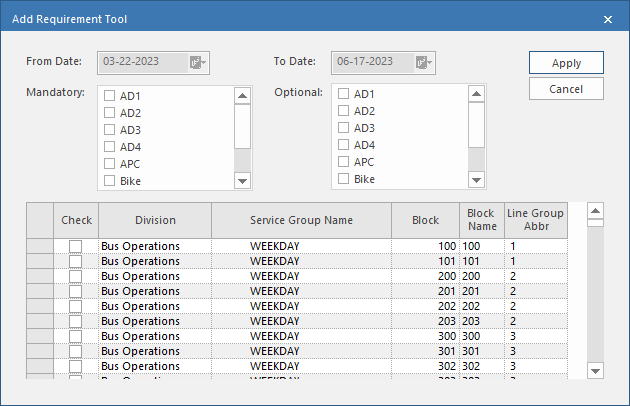Click the Optional list scroll-up arrow
The image size is (630, 406).
(477, 94)
